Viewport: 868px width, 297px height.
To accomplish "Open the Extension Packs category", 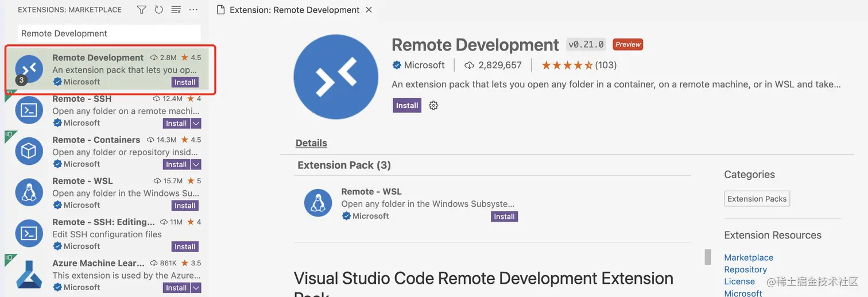I will point(757,199).
